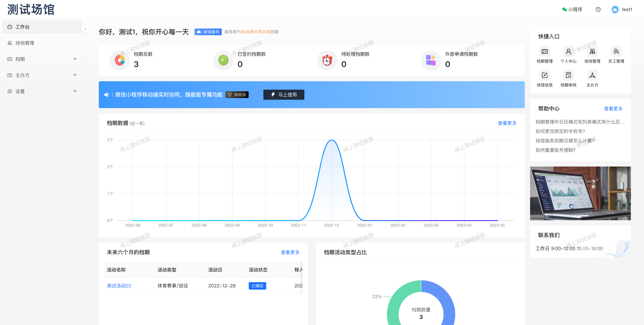Click the 场地管理 sidebar icon
Screen dimensions: 644x325
point(10,43)
